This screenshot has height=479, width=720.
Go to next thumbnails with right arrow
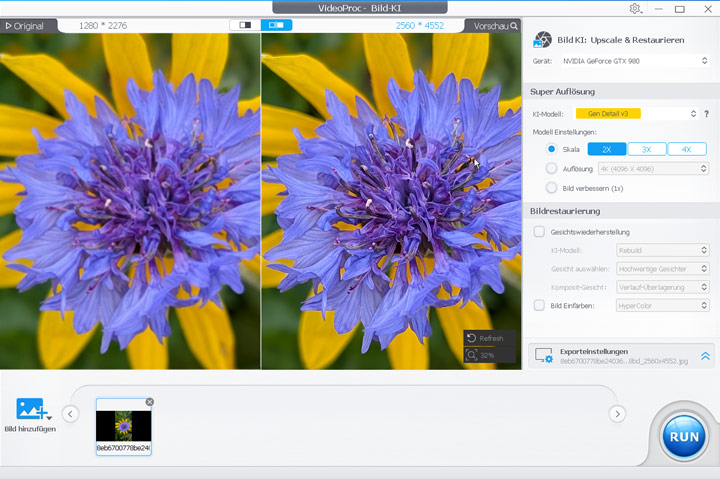point(617,414)
